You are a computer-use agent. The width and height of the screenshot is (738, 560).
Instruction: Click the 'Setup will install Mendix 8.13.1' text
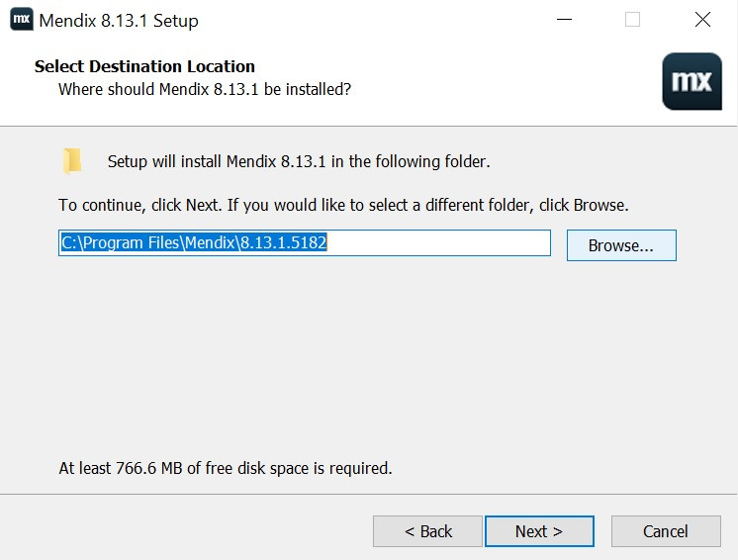tap(299, 161)
